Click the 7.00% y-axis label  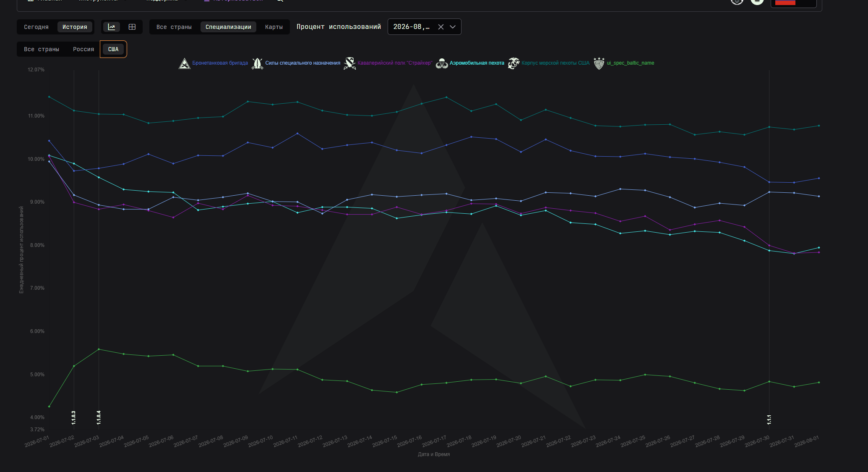(x=37, y=288)
